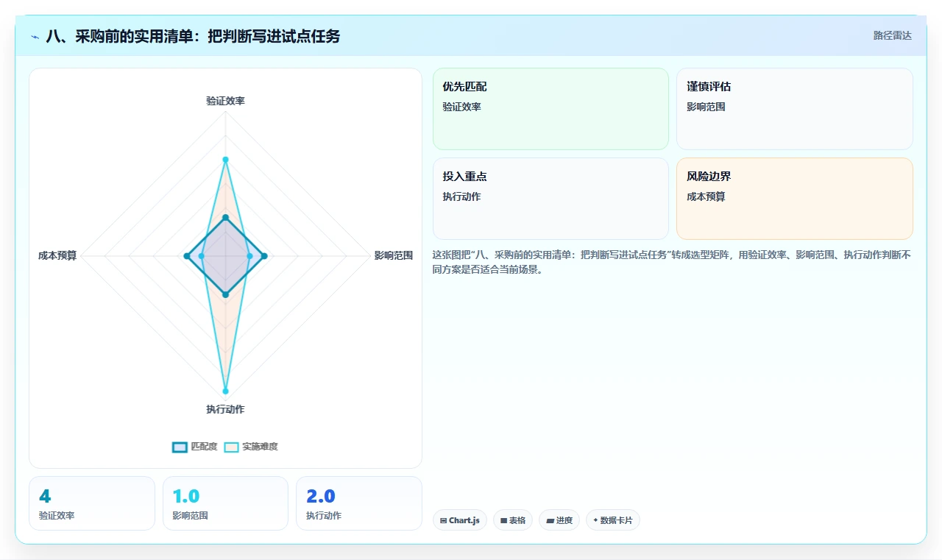942x560 pixels.
Task: Click the 匹配度 data point on 影响范围 axis
Action: (264, 256)
